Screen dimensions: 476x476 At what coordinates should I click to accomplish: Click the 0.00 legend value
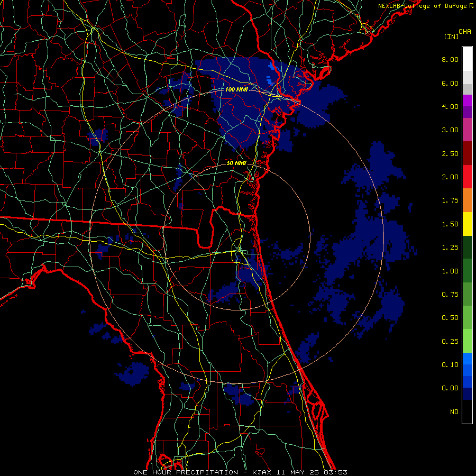450,388
